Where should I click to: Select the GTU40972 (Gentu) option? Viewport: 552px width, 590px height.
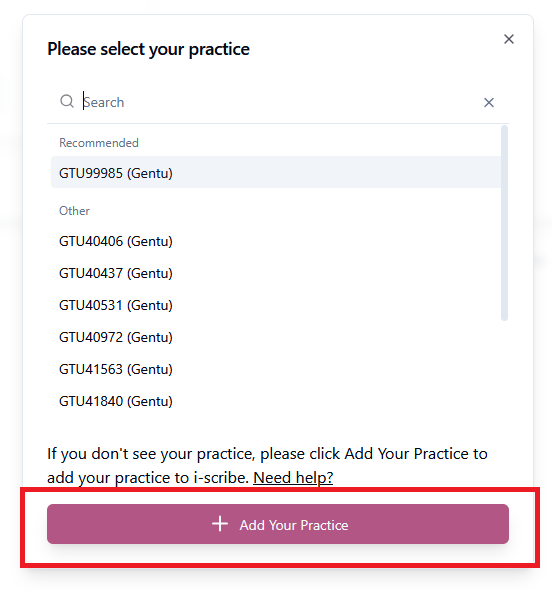coord(276,337)
